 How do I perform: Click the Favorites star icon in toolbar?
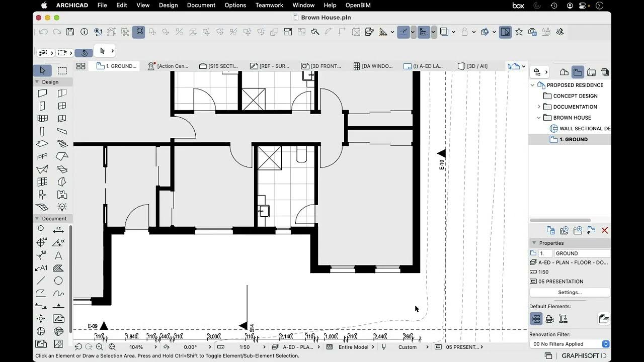(x=519, y=32)
